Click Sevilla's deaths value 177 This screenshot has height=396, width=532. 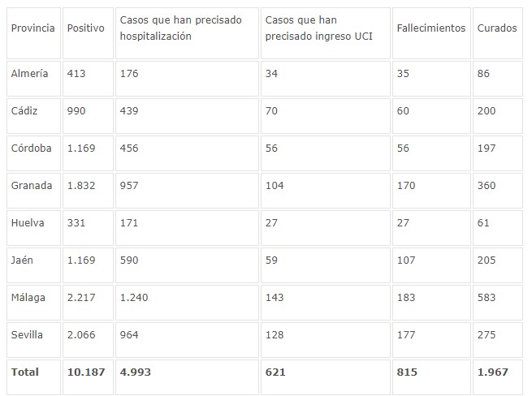[x=406, y=334]
